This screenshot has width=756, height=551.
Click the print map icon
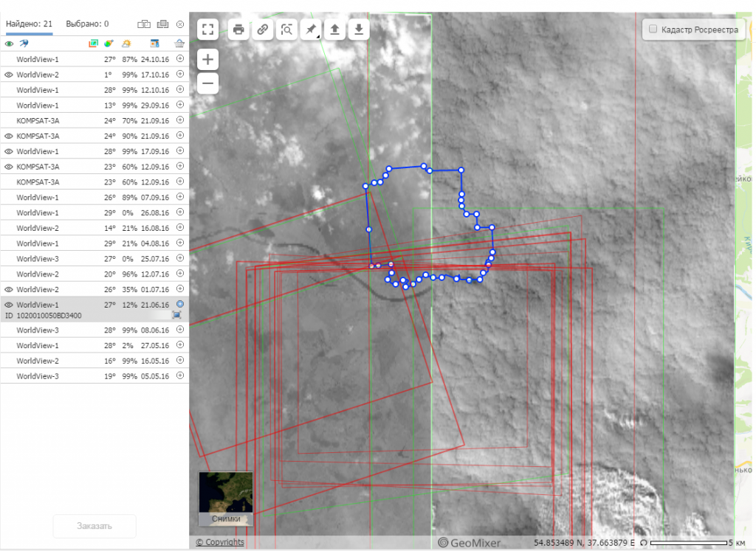coord(238,30)
